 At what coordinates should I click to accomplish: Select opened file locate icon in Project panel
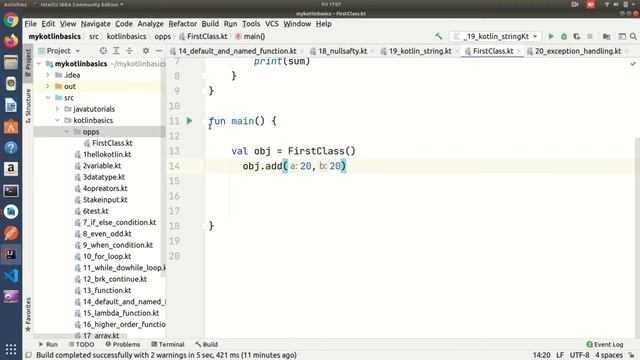coord(103,51)
